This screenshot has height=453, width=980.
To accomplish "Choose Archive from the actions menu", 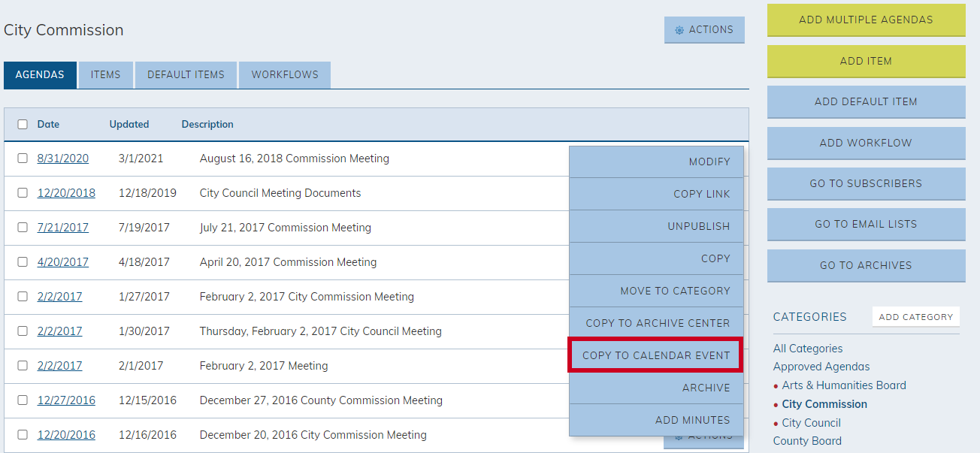I will pyautogui.click(x=656, y=388).
